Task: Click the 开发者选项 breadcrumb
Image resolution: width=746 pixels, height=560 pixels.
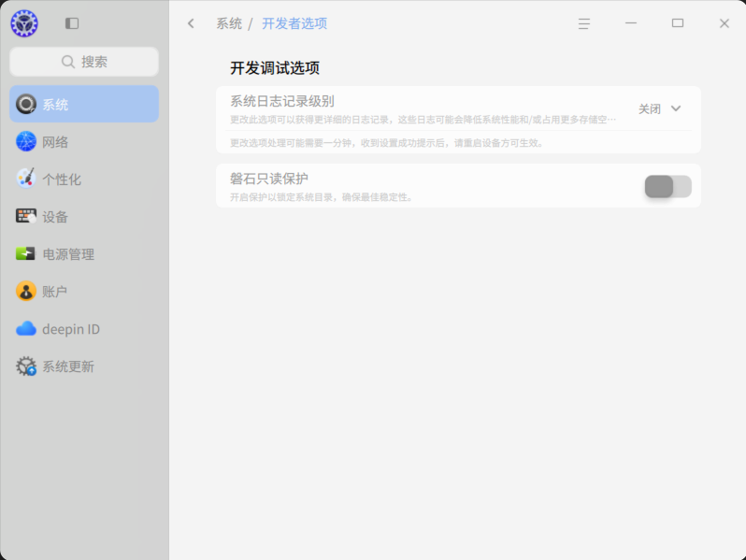Action: coord(294,23)
